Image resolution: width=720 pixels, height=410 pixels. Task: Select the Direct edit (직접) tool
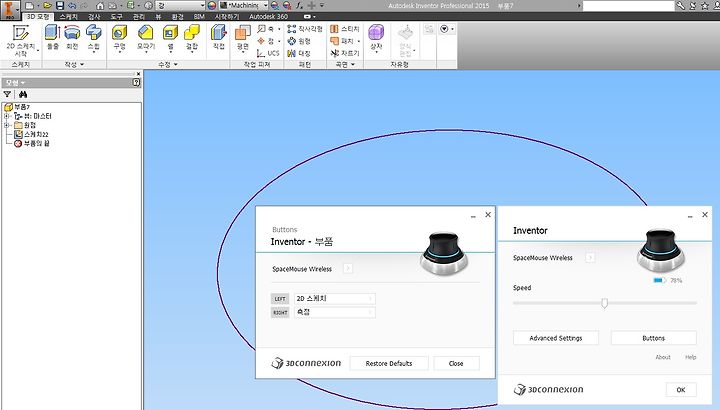click(219, 38)
